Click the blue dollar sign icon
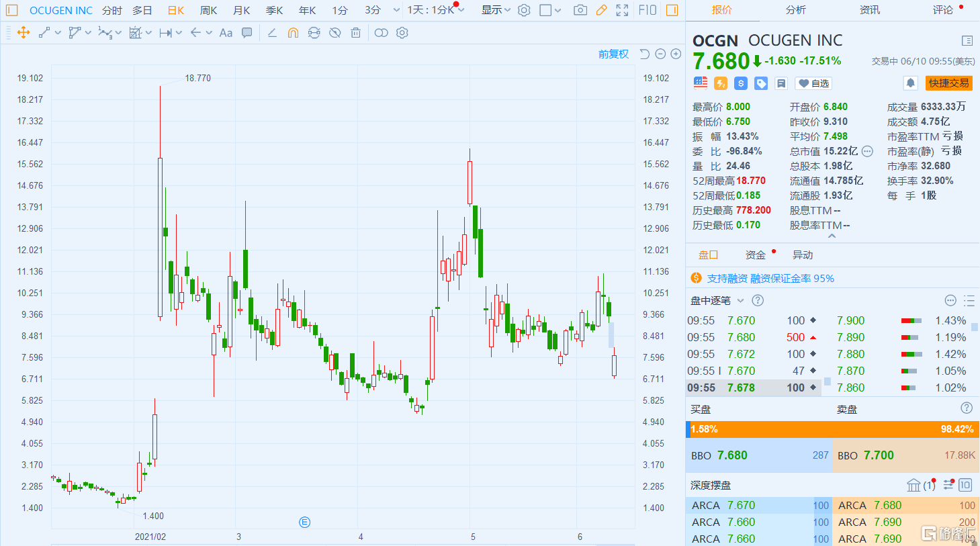Image resolution: width=980 pixels, height=546 pixels. [x=741, y=83]
